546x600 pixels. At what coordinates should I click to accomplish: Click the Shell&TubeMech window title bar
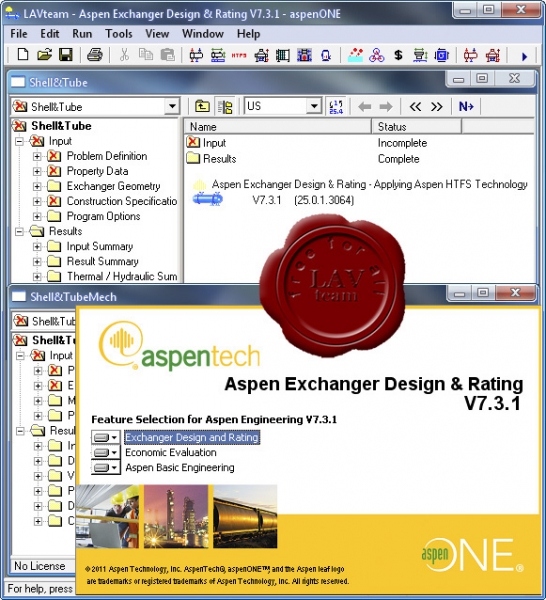pyautogui.click(x=230, y=296)
